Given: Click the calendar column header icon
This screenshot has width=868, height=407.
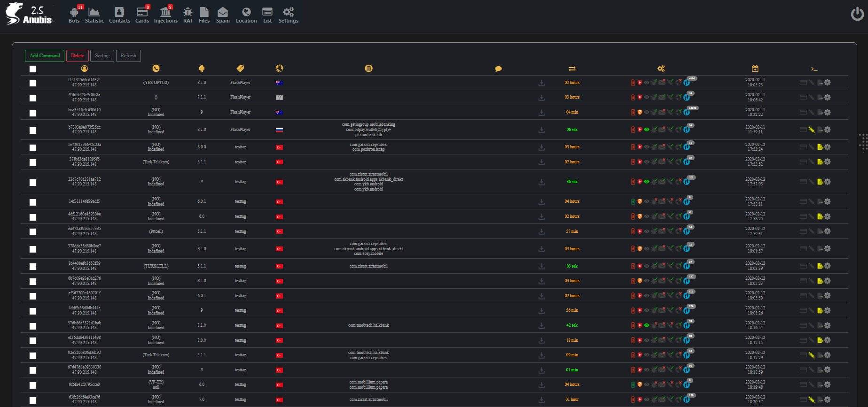Looking at the screenshot, I should (755, 69).
